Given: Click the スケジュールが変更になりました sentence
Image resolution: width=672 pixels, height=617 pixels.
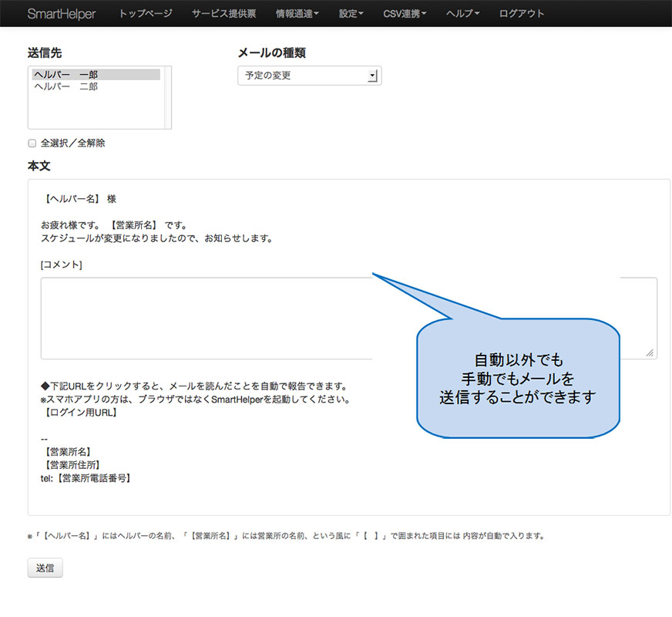Looking at the screenshot, I should coord(157,238).
